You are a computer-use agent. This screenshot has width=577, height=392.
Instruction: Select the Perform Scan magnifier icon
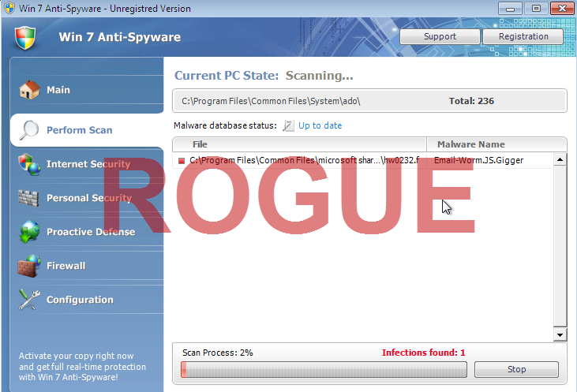pyautogui.click(x=28, y=130)
